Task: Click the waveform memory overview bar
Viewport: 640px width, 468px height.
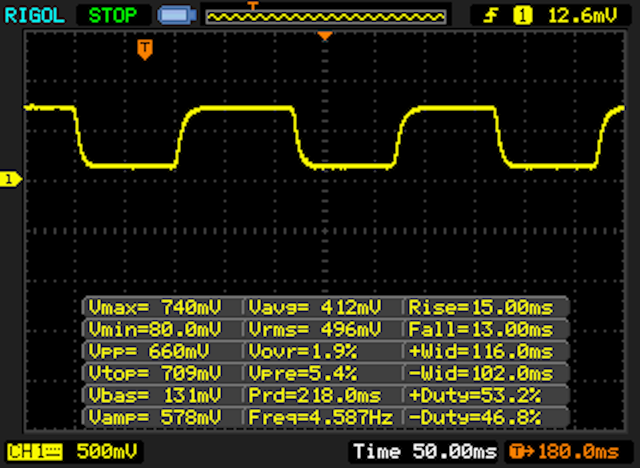Action: click(326, 17)
